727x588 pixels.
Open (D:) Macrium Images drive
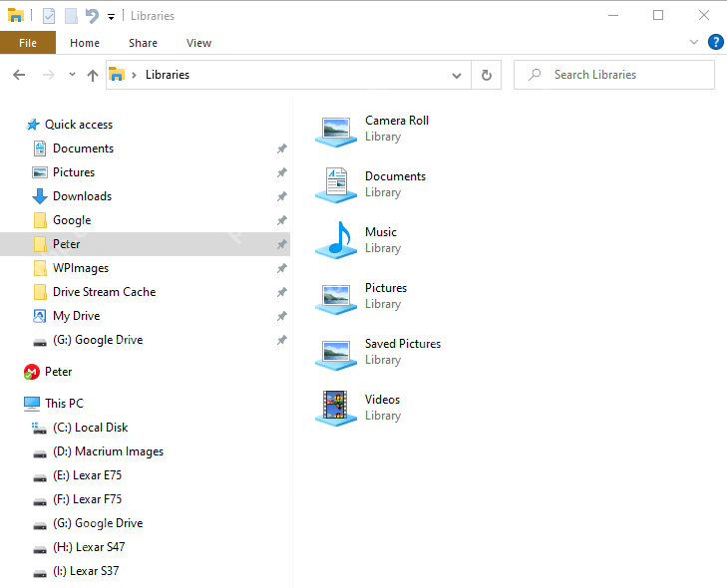(x=108, y=451)
